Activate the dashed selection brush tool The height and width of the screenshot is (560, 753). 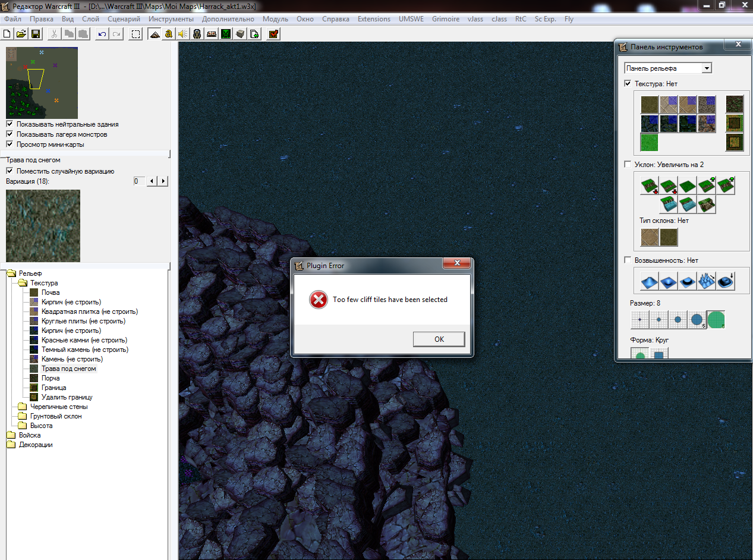(136, 34)
